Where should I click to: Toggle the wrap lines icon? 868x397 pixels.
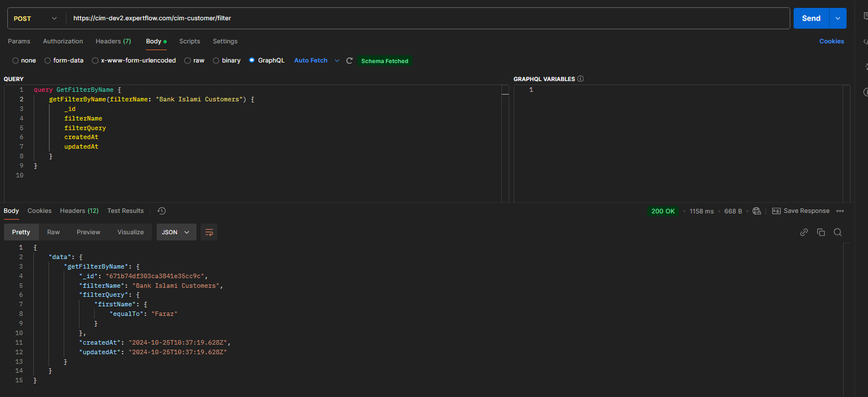click(209, 232)
